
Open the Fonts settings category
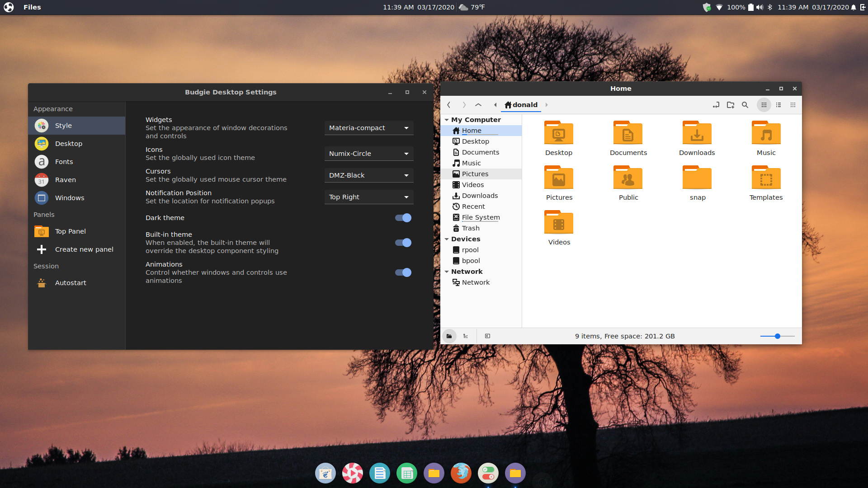[64, 161]
